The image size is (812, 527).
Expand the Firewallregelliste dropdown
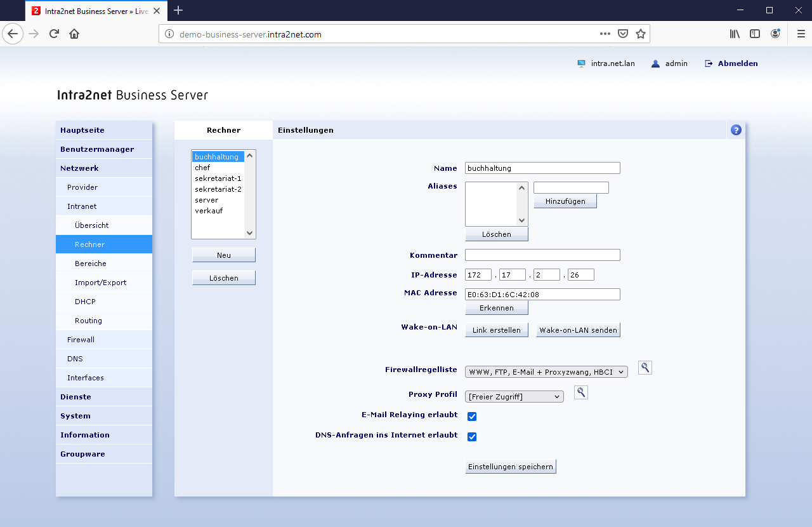tap(546, 372)
